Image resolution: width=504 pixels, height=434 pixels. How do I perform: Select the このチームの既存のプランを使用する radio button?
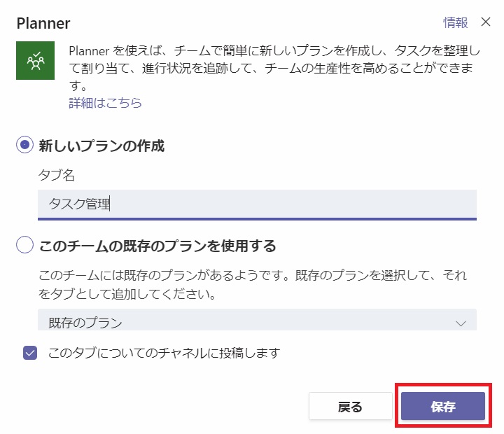pyautogui.click(x=24, y=244)
